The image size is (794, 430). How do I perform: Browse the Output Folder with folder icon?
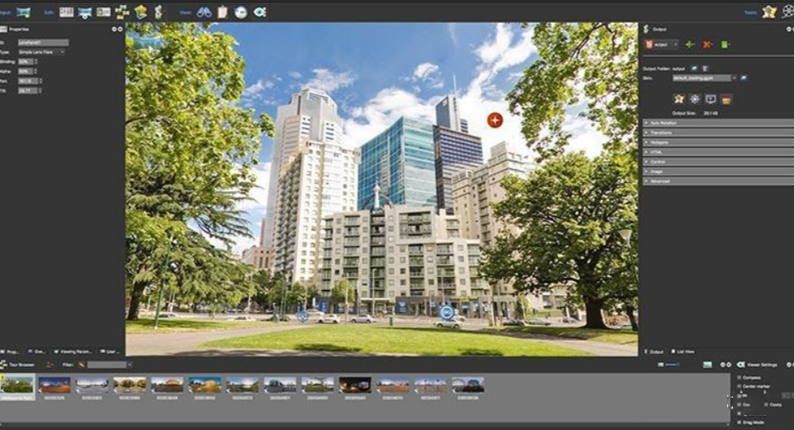click(x=694, y=68)
